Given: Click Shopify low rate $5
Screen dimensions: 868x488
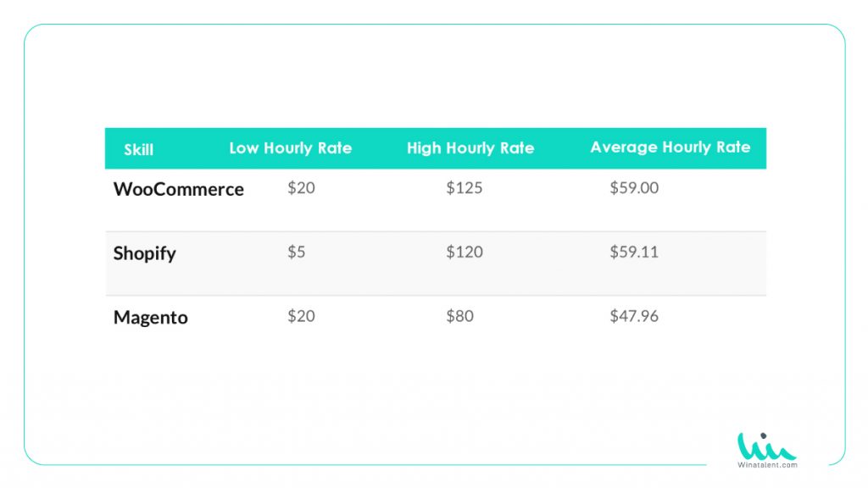Looking at the screenshot, I should (x=296, y=252).
